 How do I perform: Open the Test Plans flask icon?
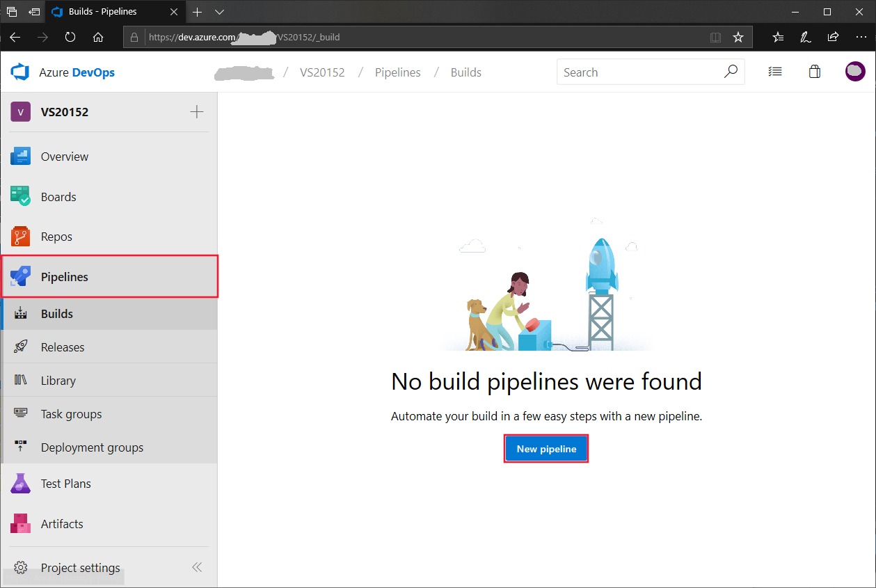coord(20,484)
